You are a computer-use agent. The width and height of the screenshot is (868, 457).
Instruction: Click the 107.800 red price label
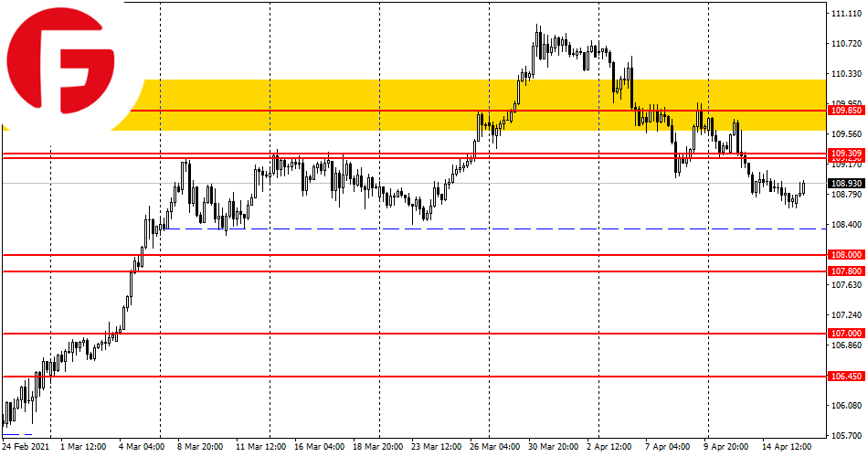coord(845,271)
